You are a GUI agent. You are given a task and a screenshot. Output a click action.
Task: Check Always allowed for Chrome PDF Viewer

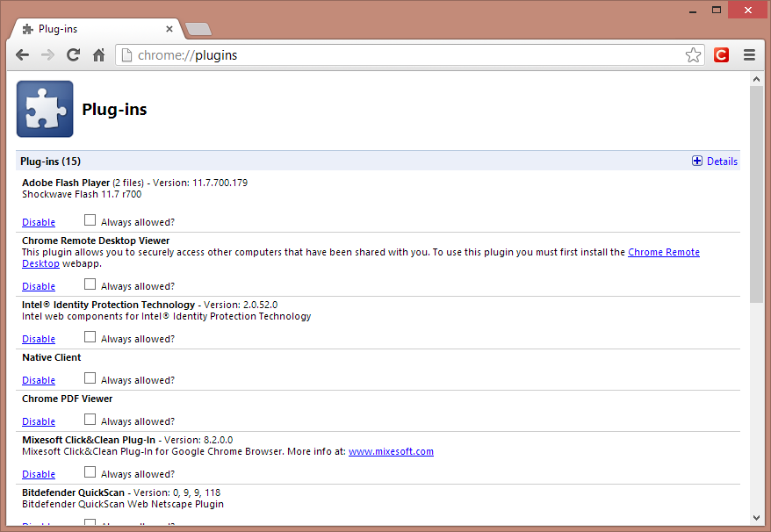coord(90,419)
